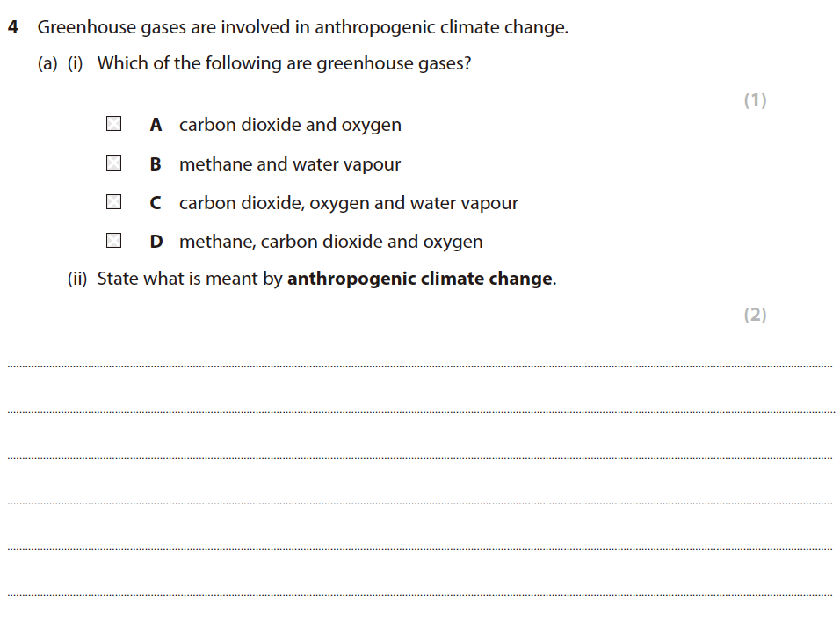Screen dimensions: 840x624
Task: Click 'methane, carbon dioxide and oxygen' option text
Action: pyautogui.click(x=330, y=242)
